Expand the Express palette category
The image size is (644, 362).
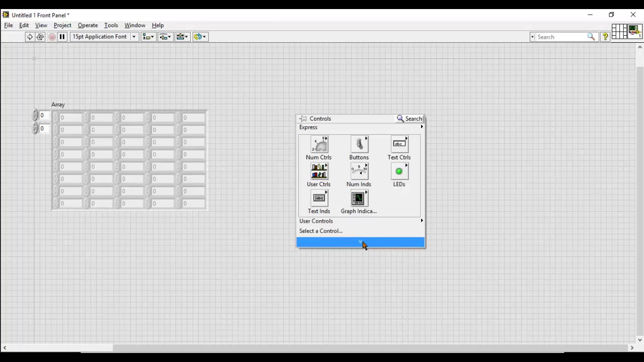point(361,127)
